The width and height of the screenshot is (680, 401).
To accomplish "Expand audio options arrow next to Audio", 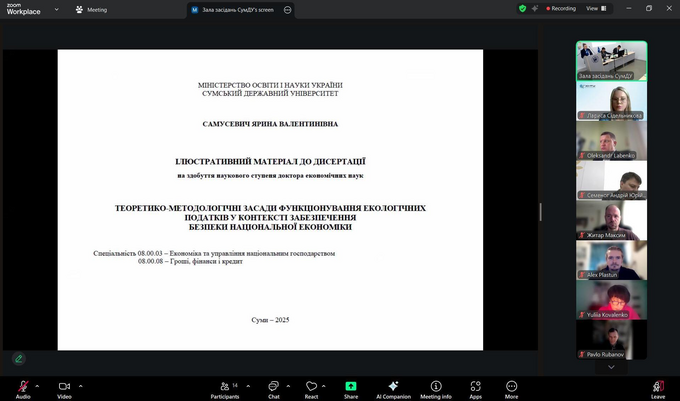I will 37,384.
